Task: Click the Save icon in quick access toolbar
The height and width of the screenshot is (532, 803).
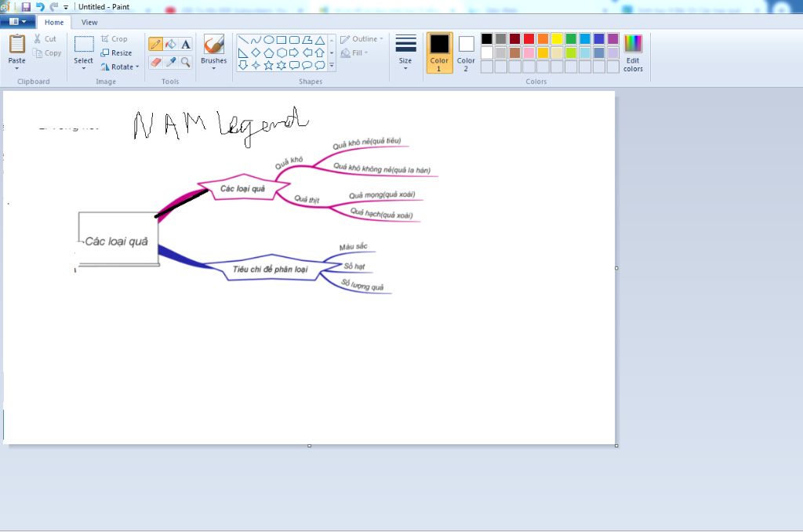Action: (26, 7)
